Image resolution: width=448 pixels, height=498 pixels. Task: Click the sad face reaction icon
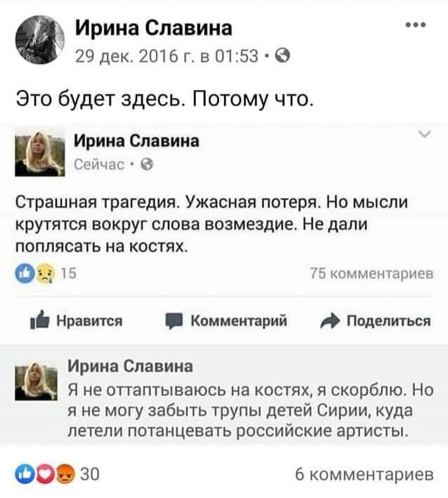point(45,273)
